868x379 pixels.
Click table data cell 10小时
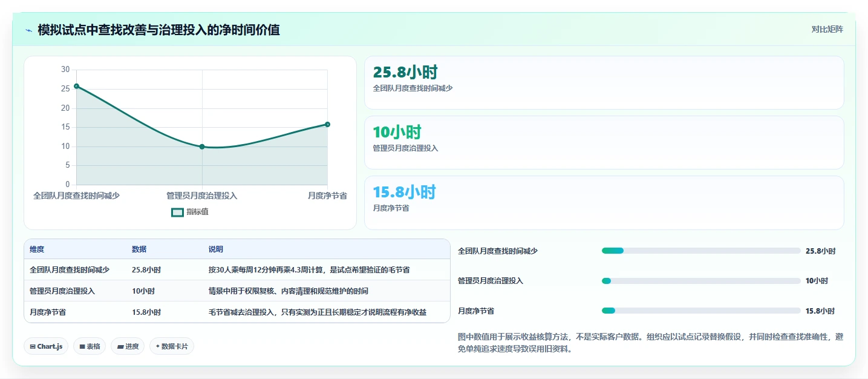click(143, 291)
